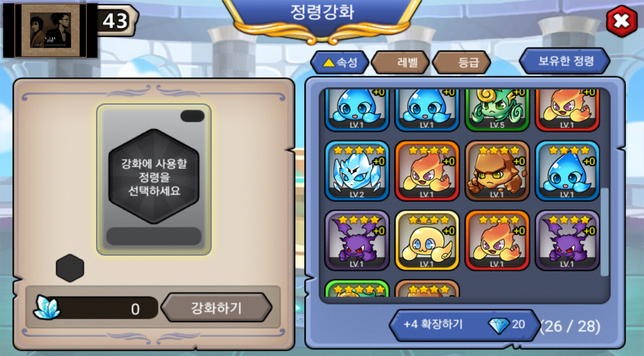
Task: Tap the crystal shard currency icon
Action: [47, 307]
